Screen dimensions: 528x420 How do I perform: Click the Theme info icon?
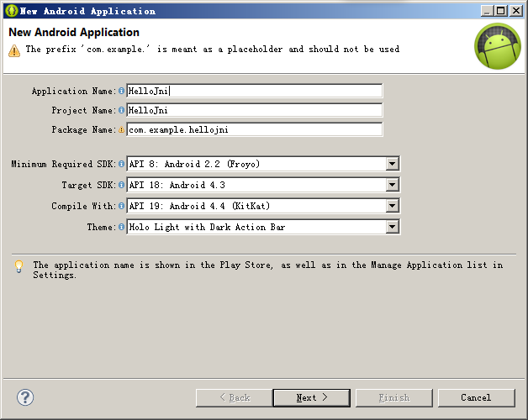click(121, 227)
